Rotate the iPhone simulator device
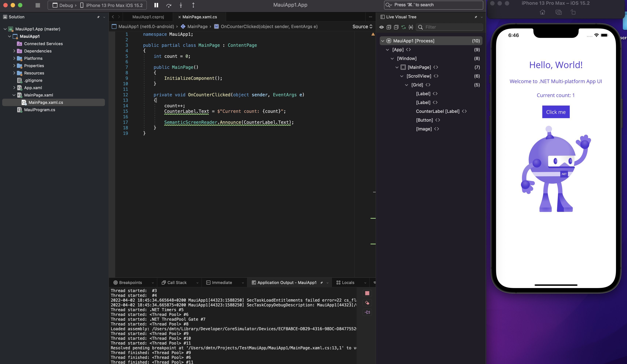 (573, 12)
